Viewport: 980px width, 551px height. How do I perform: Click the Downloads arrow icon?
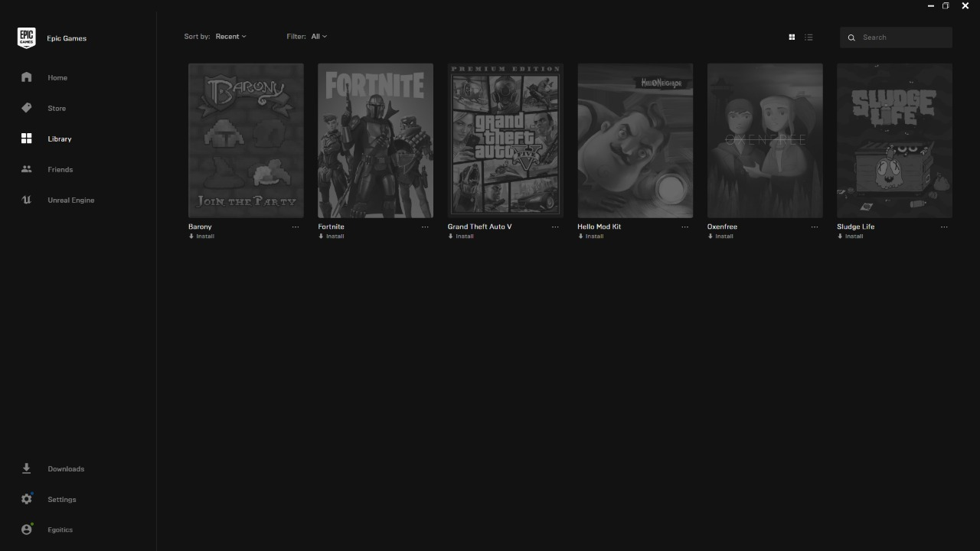click(x=27, y=468)
